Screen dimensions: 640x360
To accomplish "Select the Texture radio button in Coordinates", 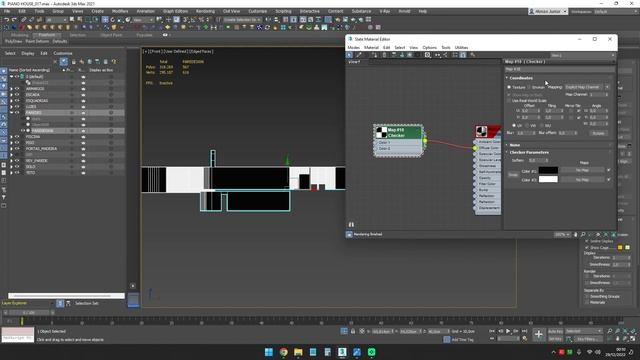I will (x=509, y=87).
